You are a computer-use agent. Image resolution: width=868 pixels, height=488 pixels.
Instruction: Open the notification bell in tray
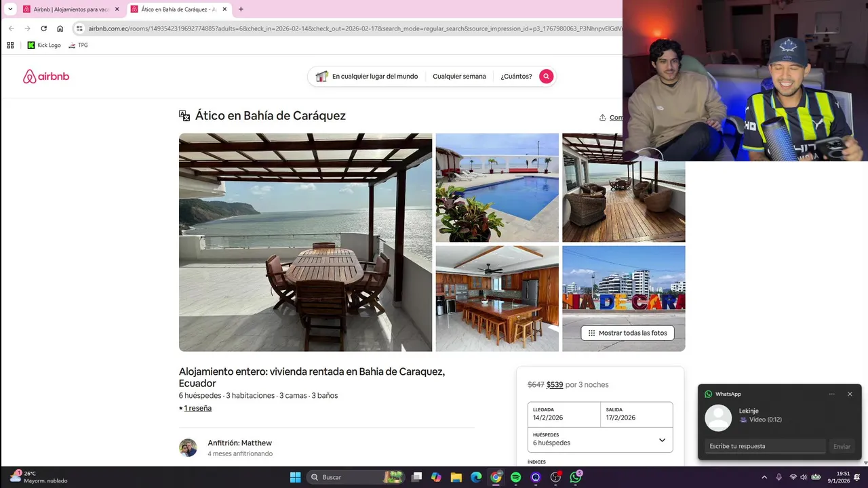point(857,477)
